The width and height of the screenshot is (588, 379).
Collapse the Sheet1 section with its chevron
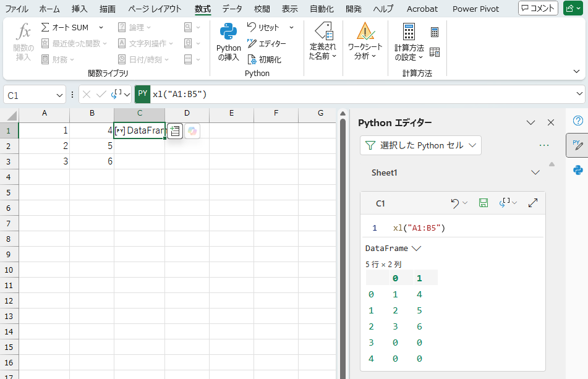[x=535, y=172]
